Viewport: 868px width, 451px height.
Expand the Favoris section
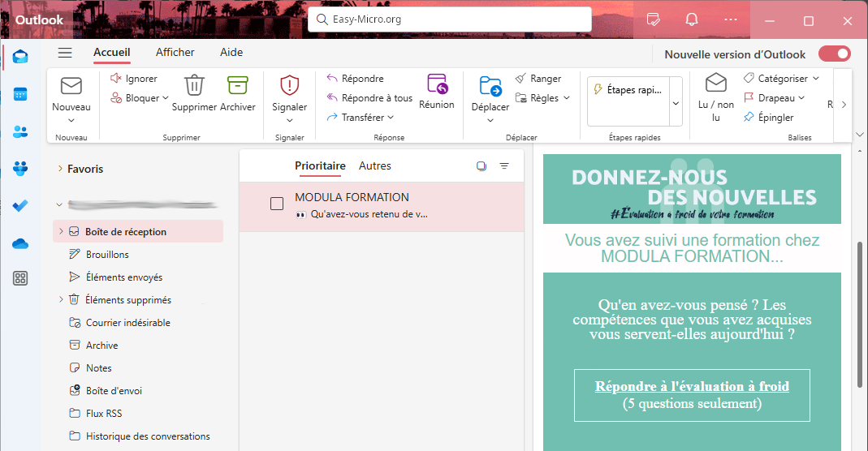pyautogui.click(x=60, y=169)
